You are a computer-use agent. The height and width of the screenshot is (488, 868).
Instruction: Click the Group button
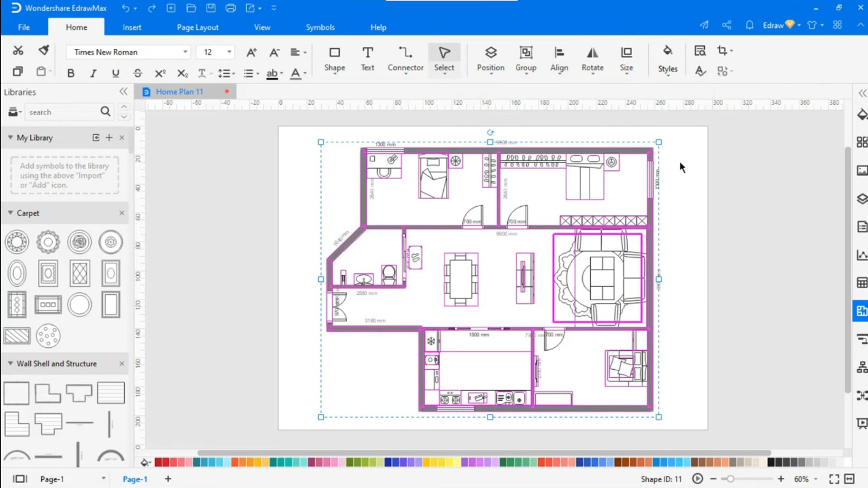click(526, 59)
